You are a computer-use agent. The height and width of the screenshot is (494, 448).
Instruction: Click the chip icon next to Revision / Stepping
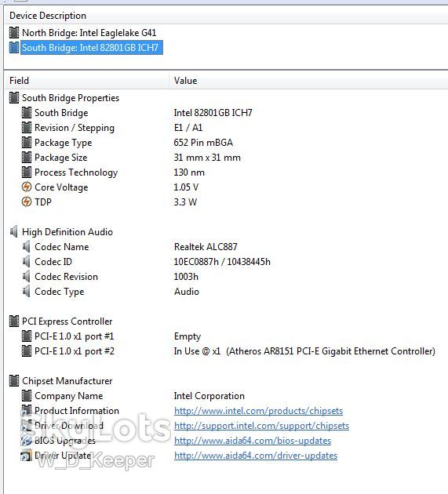coord(27,127)
